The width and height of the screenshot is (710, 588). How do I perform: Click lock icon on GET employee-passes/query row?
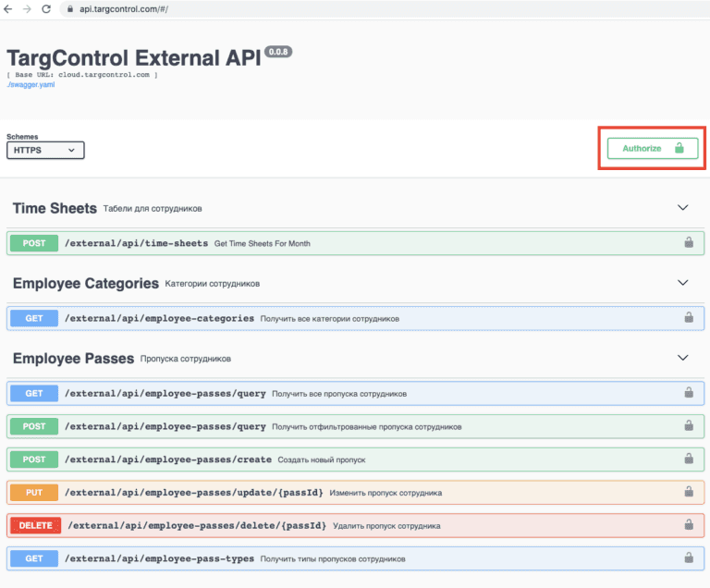click(x=689, y=392)
